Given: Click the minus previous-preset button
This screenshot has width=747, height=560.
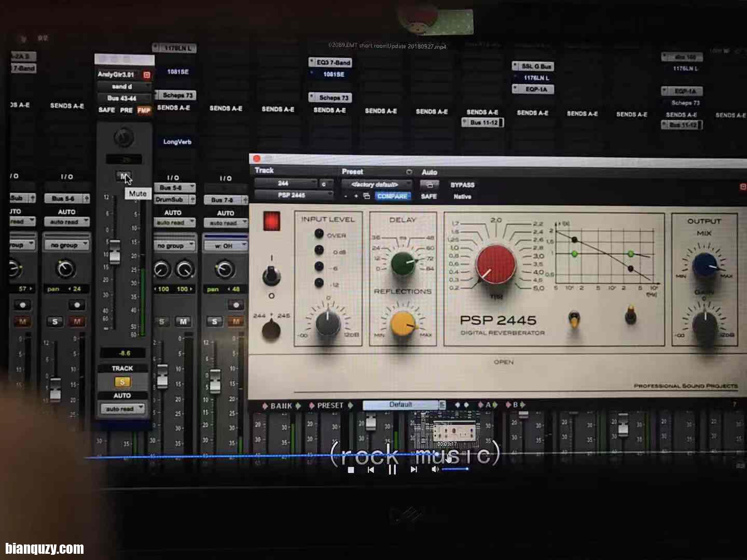Looking at the screenshot, I should (346, 196).
